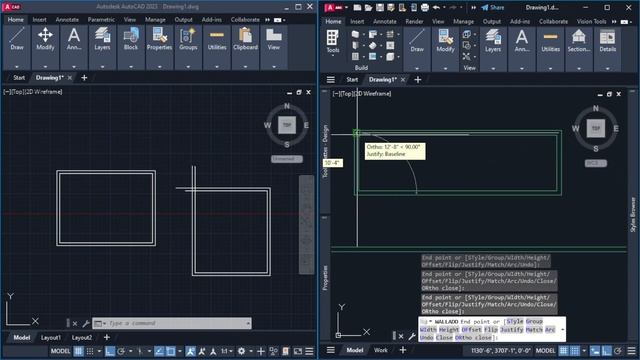Open Layout1 tab in left window

(x=51, y=338)
